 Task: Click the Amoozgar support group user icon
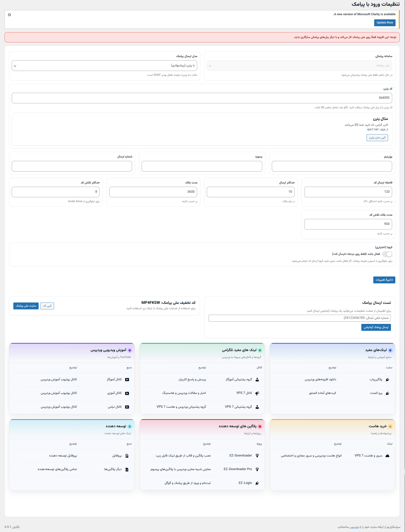pyautogui.click(x=257, y=380)
